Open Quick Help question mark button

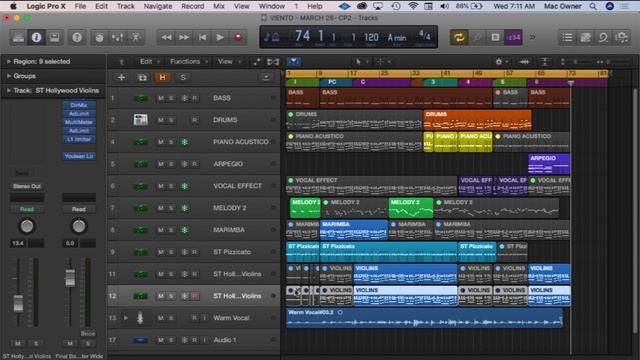(77, 38)
